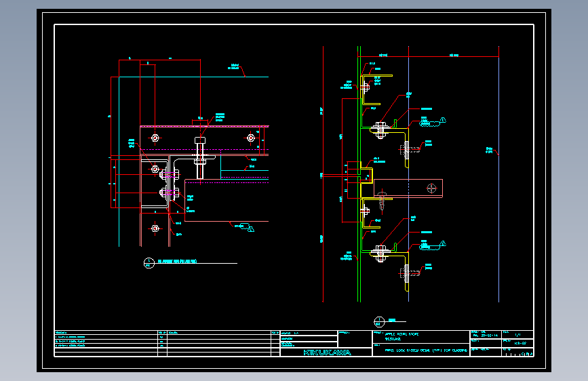Image resolution: width=588 pixels, height=381 pixels.
Task: Select the upper-right bolt hole on the left plate
Action: (x=251, y=138)
